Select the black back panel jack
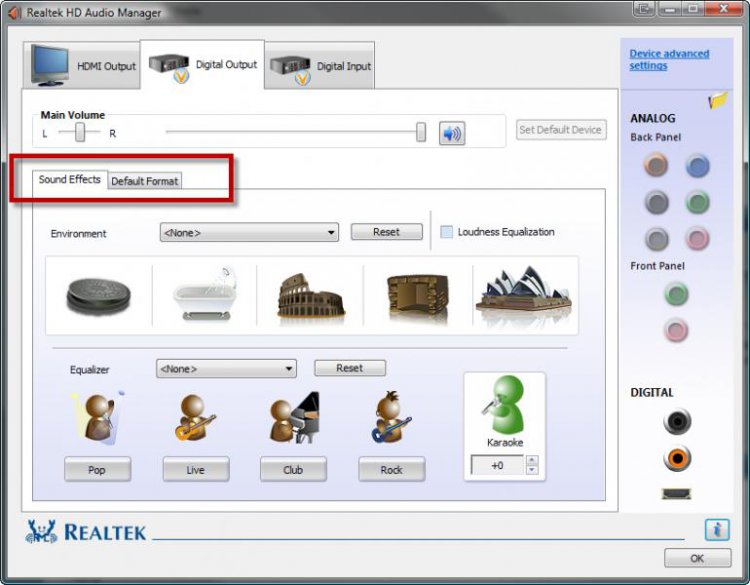 [656, 202]
